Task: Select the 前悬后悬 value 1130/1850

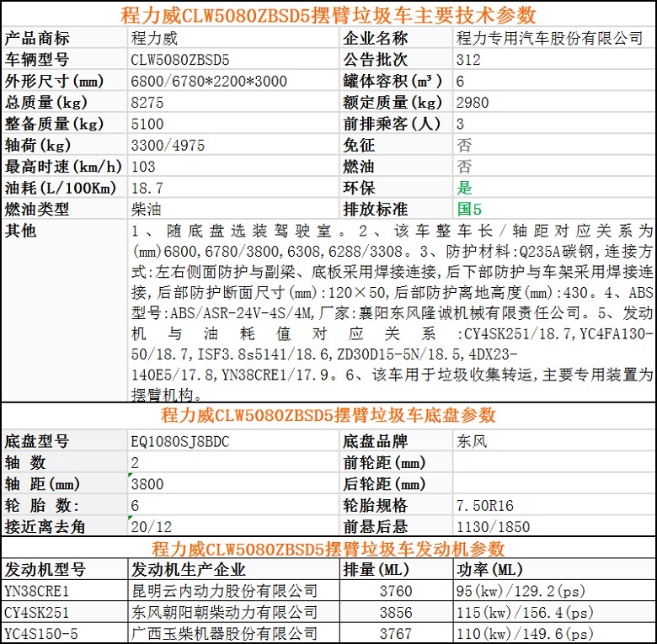Action: coord(493,527)
